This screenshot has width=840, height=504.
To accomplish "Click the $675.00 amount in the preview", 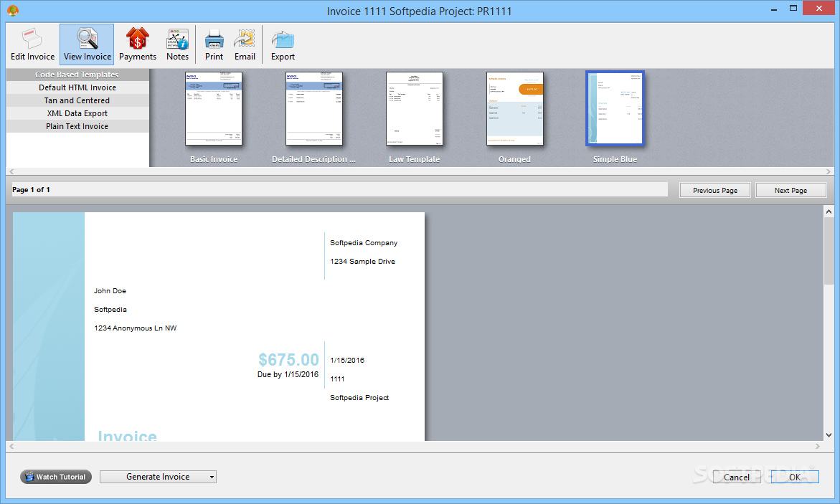I will (289, 359).
